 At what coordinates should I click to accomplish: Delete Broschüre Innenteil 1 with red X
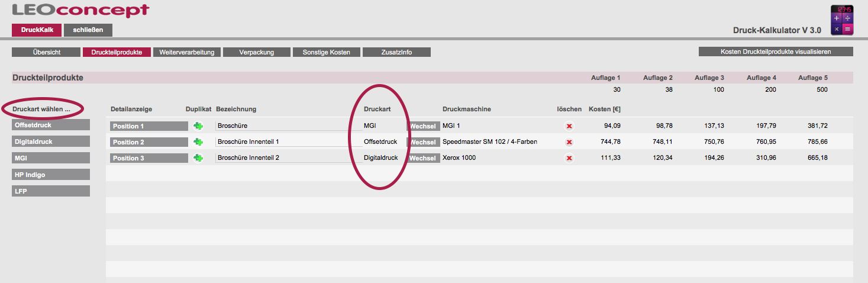click(569, 142)
